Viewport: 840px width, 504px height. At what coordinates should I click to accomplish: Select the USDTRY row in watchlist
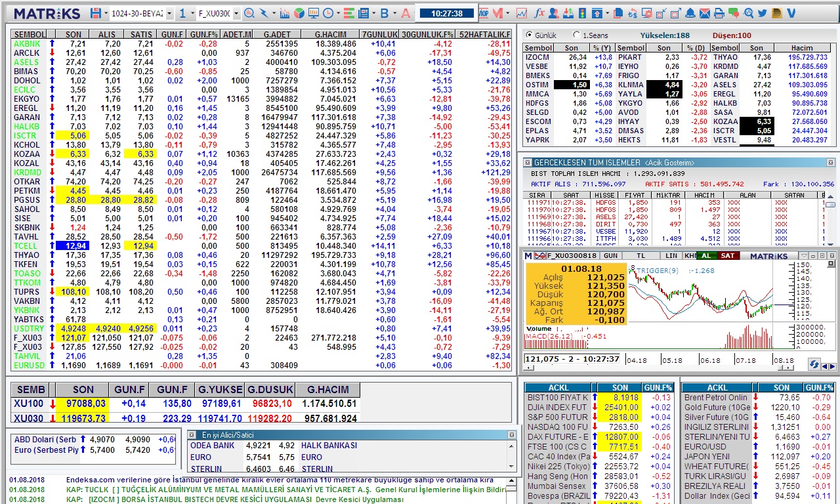coord(261,328)
